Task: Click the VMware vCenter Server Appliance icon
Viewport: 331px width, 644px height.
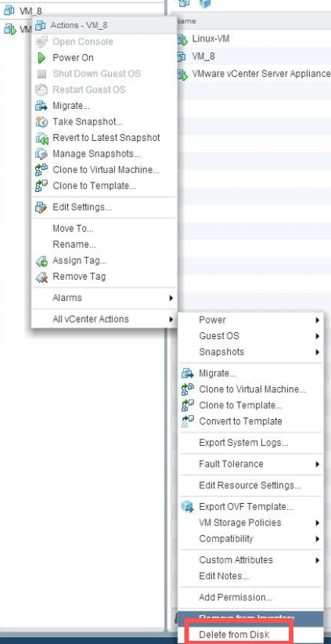Action: pos(182,74)
